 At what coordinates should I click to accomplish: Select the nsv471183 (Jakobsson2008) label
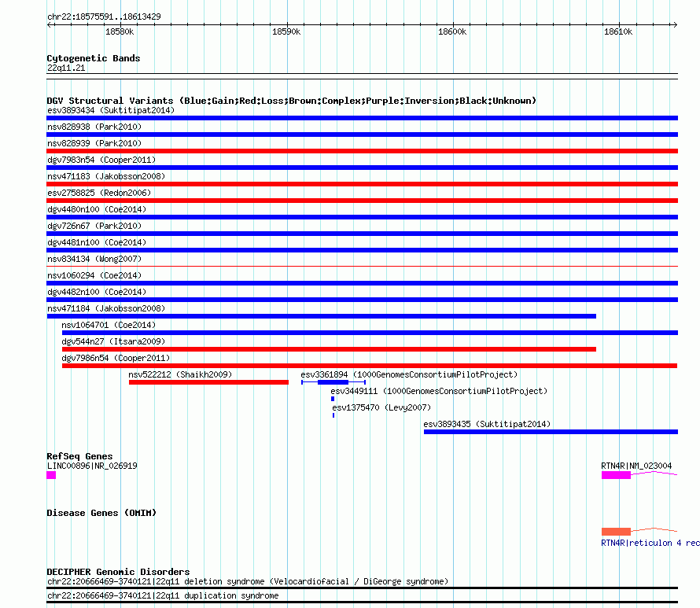pos(106,176)
